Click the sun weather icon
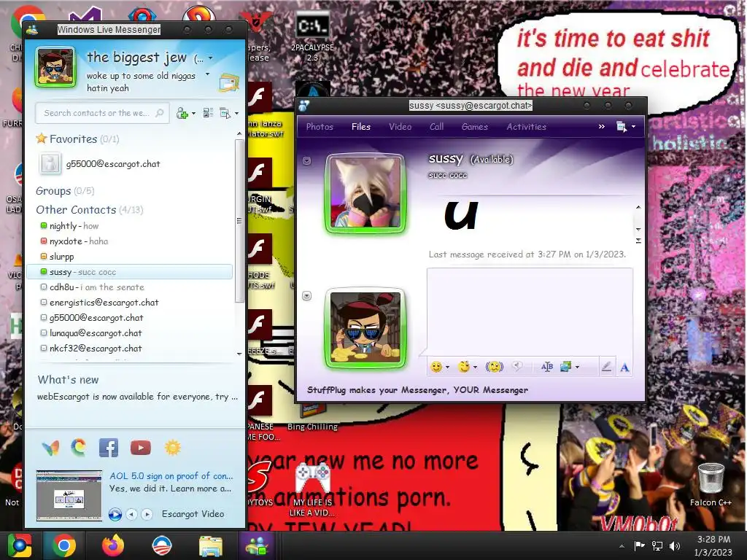The width and height of the screenshot is (747, 560). pyautogui.click(x=172, y=448)
